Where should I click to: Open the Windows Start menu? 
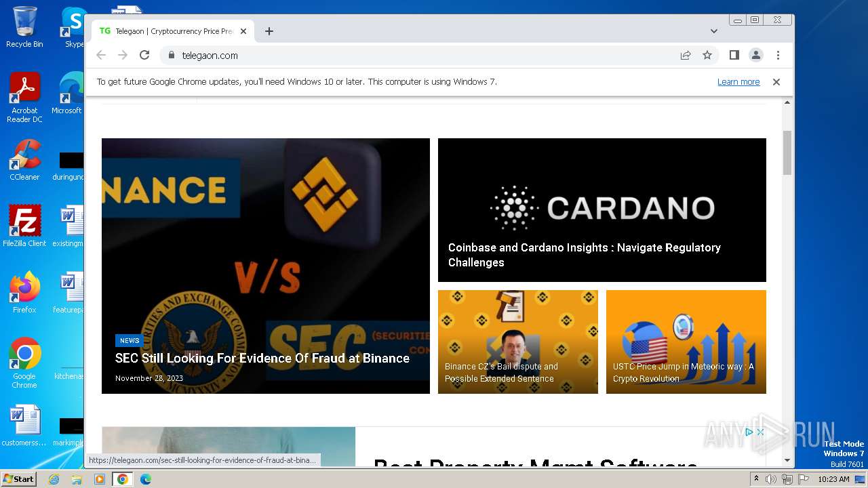coord(18,479)
